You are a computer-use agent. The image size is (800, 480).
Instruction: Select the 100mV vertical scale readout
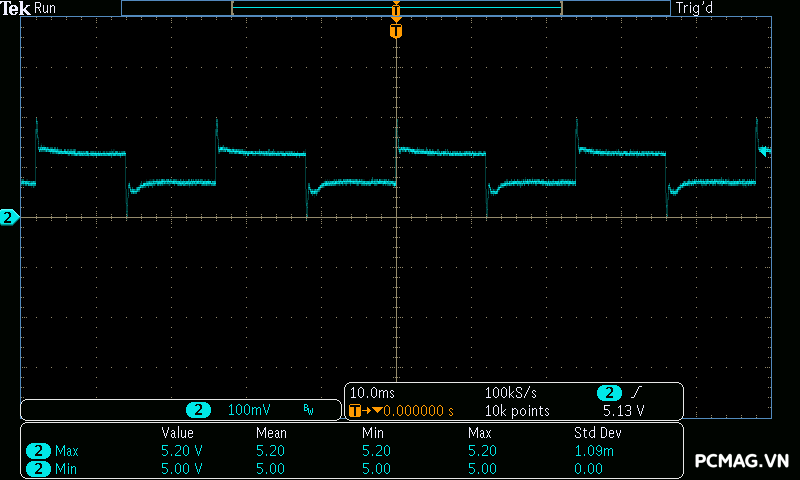tap(248, 410)
